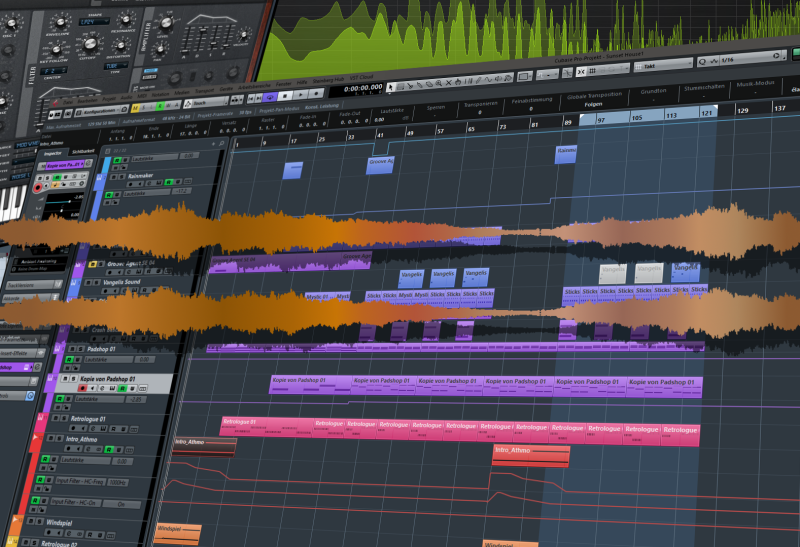Toggle the purple Cycle loop button
Image resolution: width=800 pixels, height=547 pixels.
tap(269, 96)
